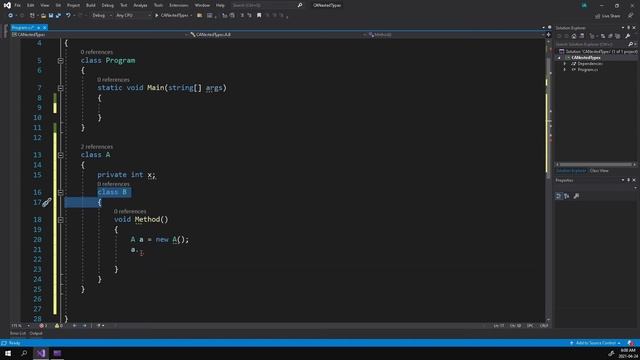Open the Build menu
Viewport: 640px width, 360px height.
pos(91,5)
